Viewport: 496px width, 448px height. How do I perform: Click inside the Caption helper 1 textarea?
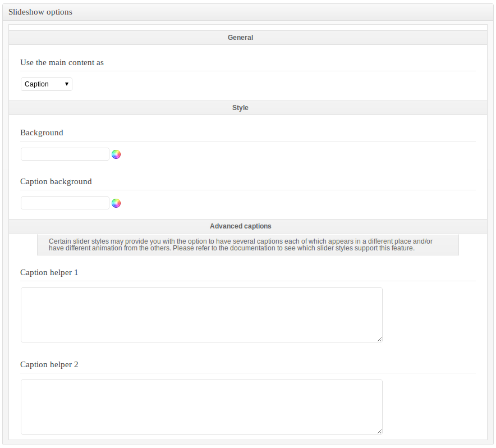(x=201, y=315)
